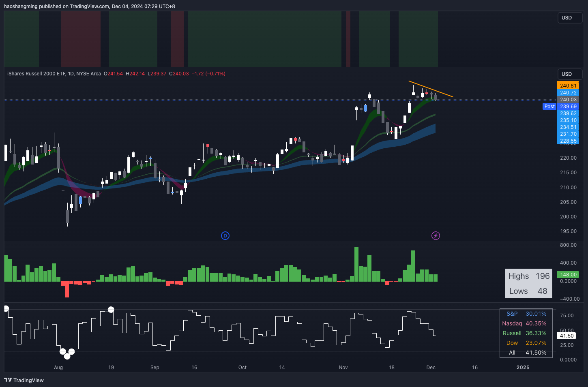Click the 239.69 post-market price label
Viewport: 588px width, 387px height.
coord(568,107)
